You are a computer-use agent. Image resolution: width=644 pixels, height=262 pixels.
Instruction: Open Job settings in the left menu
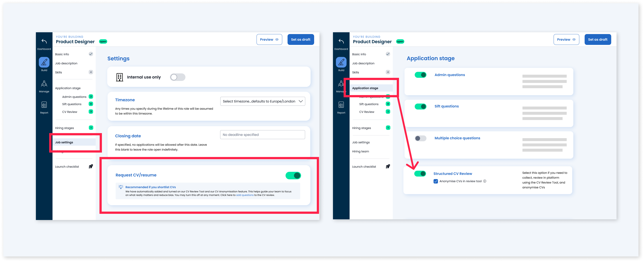[64, 142]
